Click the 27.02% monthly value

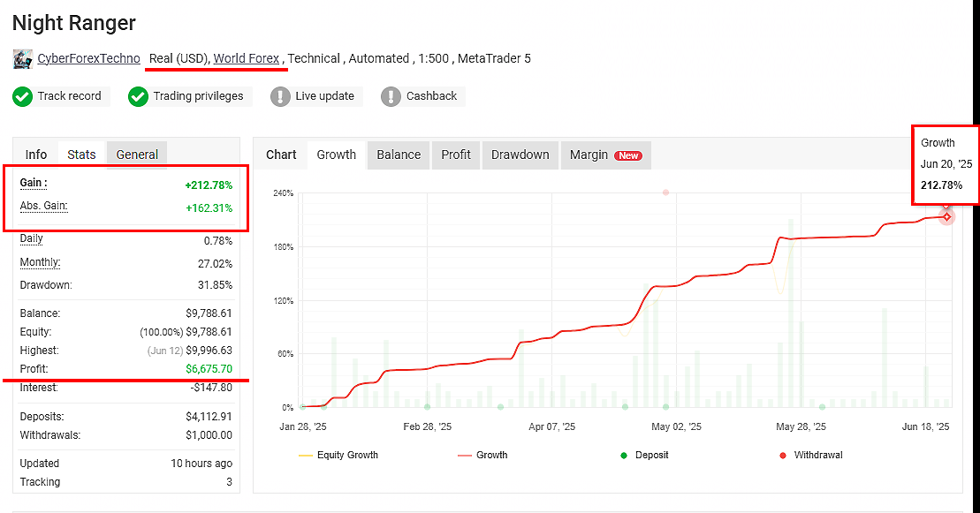(215, 264)
